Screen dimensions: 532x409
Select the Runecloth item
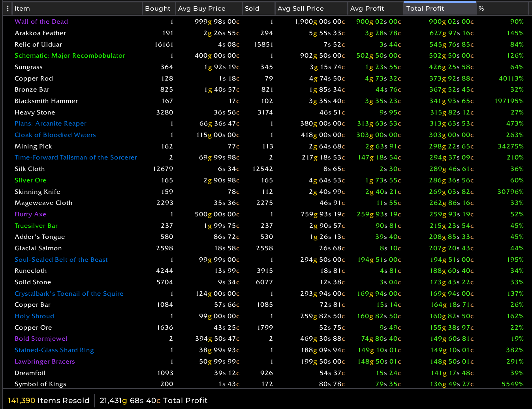coord(31,271)
